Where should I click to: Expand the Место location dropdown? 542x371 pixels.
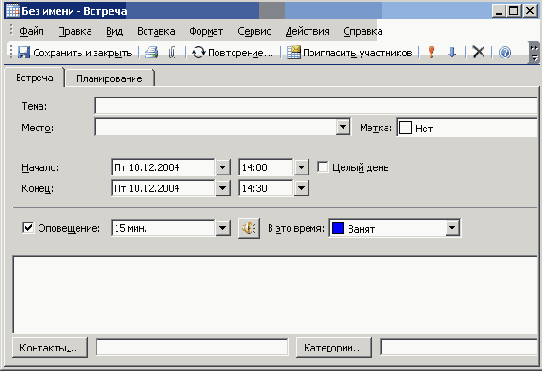pos(343,127)
